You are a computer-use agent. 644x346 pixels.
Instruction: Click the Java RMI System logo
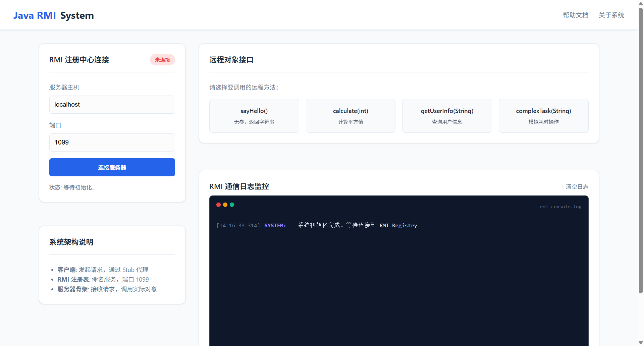54,15
